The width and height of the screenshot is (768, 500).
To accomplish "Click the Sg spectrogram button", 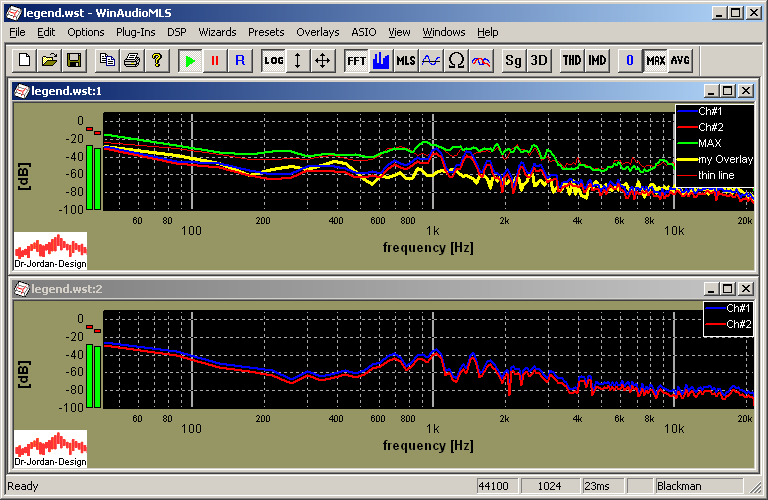I will tap(513, 60).
